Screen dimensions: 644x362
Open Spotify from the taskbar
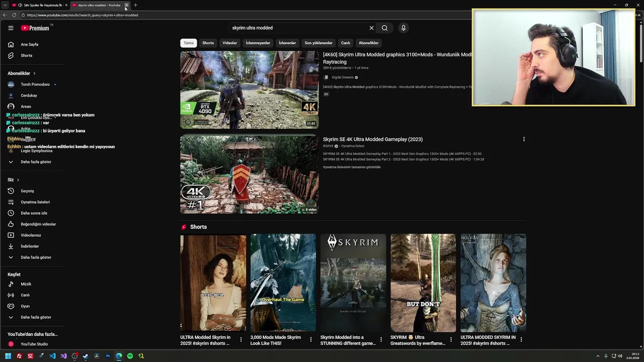point(130,356)
